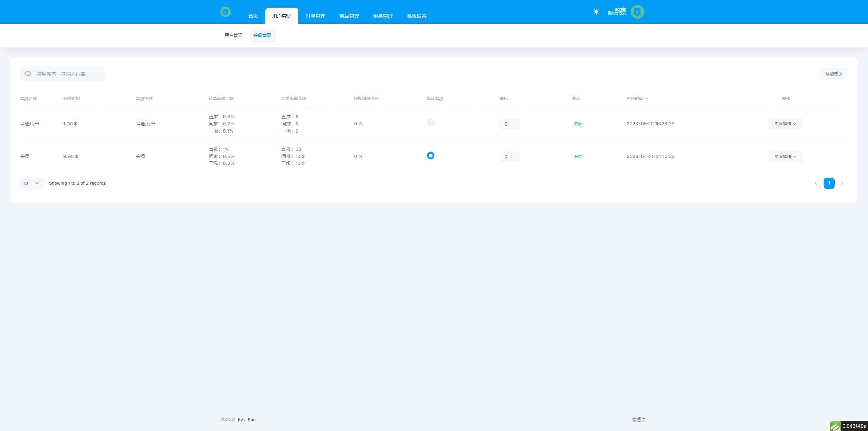Click the green logo icon in header
868x431 pixels.
click(x=225, y=12)
